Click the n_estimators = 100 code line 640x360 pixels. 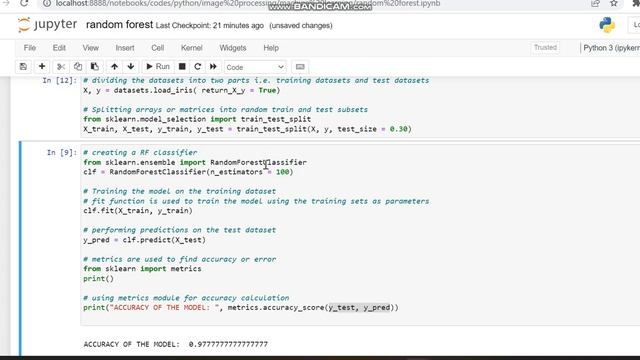(188, 172)
